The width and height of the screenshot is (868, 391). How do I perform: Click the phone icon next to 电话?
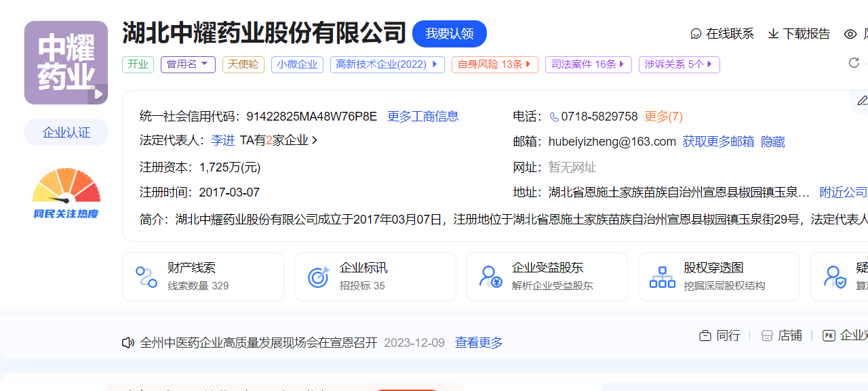[554, 117]
